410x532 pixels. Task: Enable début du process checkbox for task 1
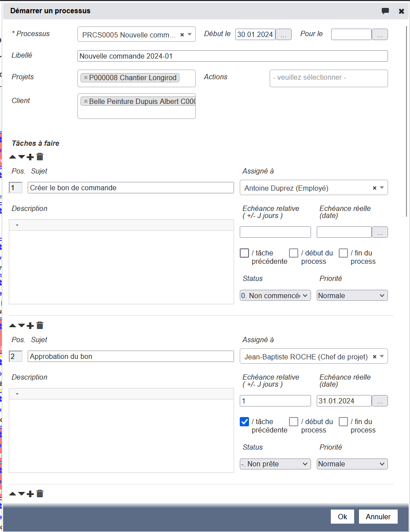pyautogui.click(x=293, y=253)
